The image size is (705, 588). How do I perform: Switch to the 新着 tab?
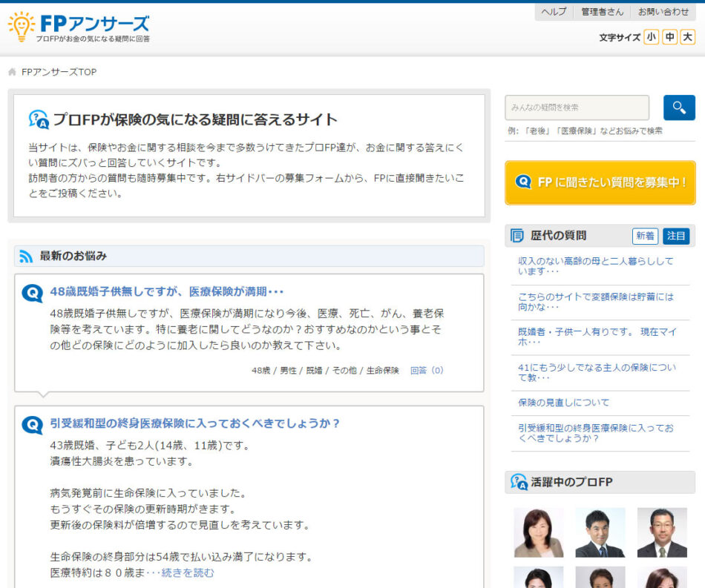tap(645, 236)
